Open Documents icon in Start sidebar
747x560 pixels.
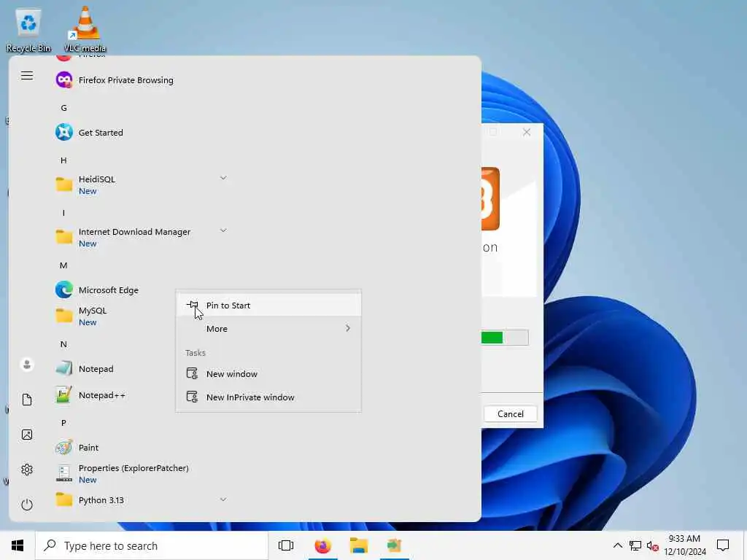pyautogui.click(x=27, y=400)
